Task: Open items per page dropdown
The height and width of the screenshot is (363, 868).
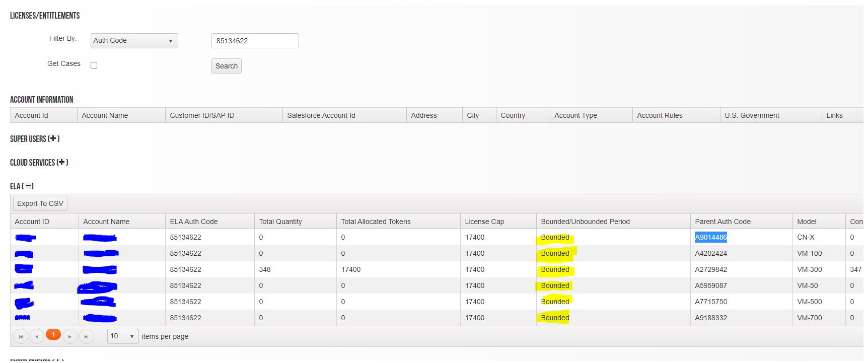Action: coord(123,336)
